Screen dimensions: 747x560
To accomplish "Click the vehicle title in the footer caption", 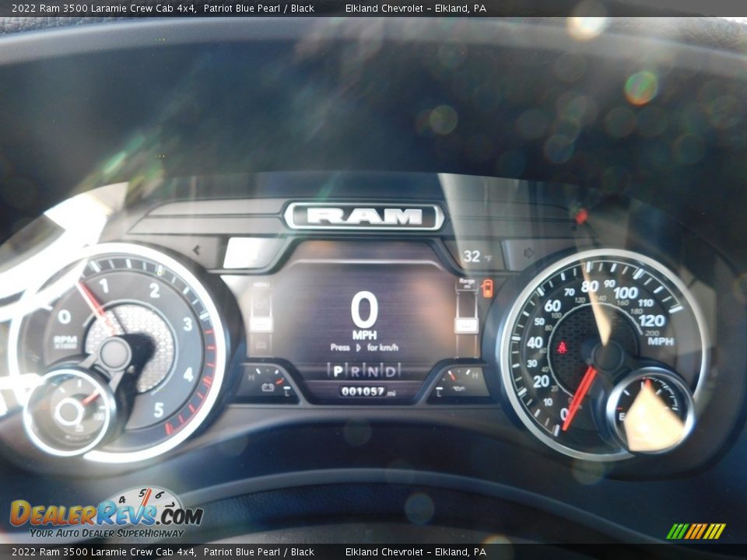I will [163, 552].
